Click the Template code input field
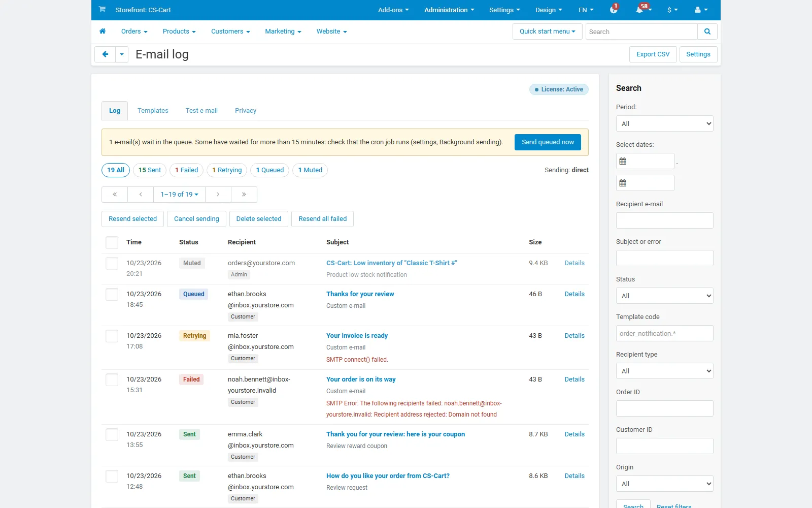The height and width of the screenshot is (508, 812). coord(665,333)
